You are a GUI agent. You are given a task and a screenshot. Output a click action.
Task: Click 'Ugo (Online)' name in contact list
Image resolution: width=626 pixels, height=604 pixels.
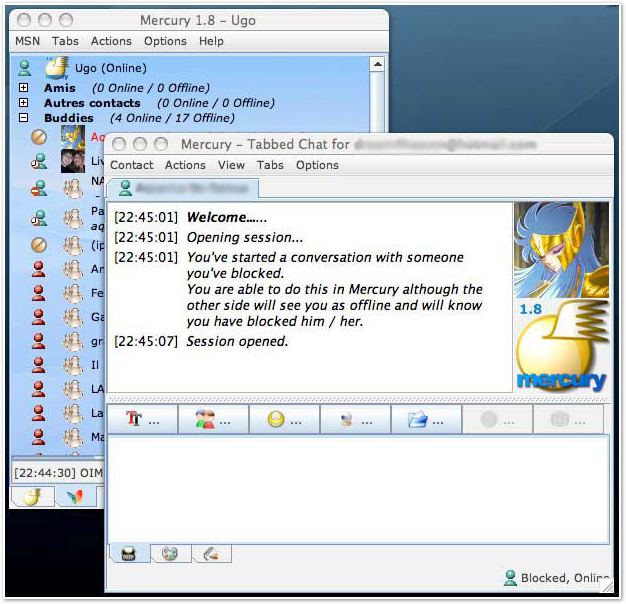pos(111,68)
